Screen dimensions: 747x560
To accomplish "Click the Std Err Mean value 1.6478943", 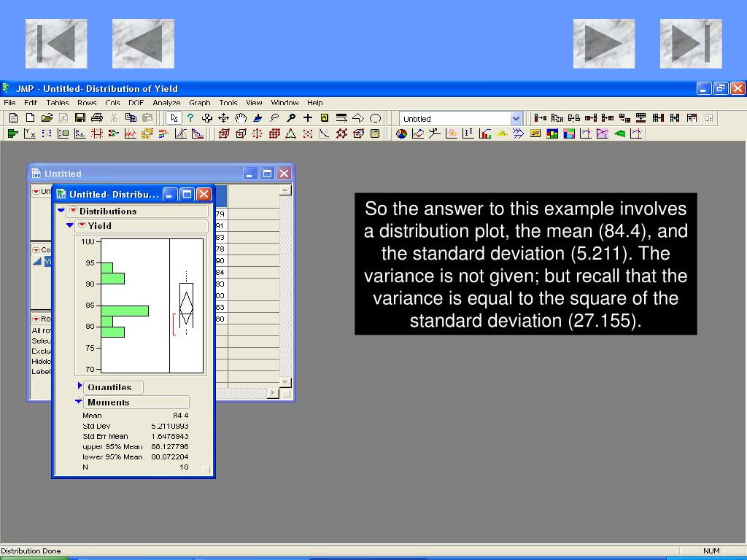I will pyautogui.click(x=170, y=436).
